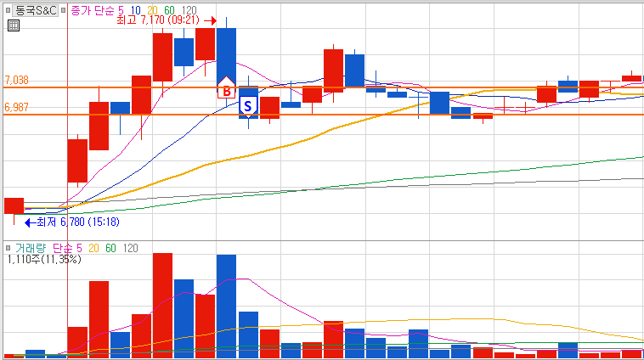Click the 종가 단순 moving average label
Image resolution: width=644 pixels, height=360 pixels.
click(x=93, y=10)
